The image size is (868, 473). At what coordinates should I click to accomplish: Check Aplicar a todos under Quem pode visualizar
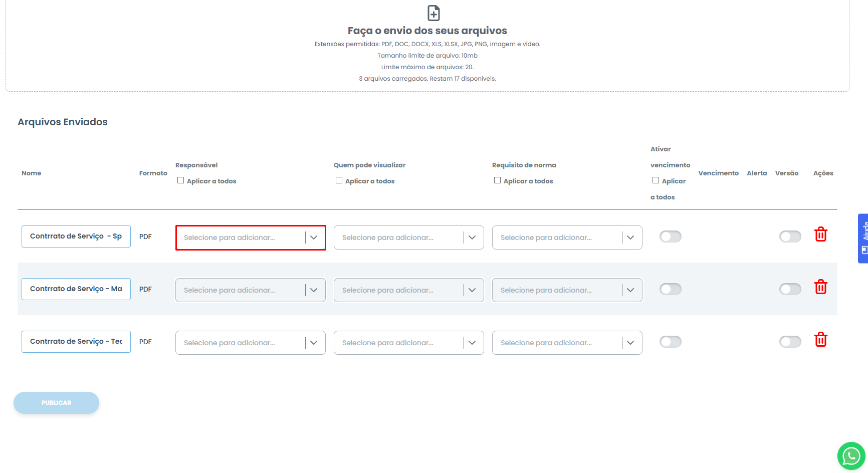[339, 180]
